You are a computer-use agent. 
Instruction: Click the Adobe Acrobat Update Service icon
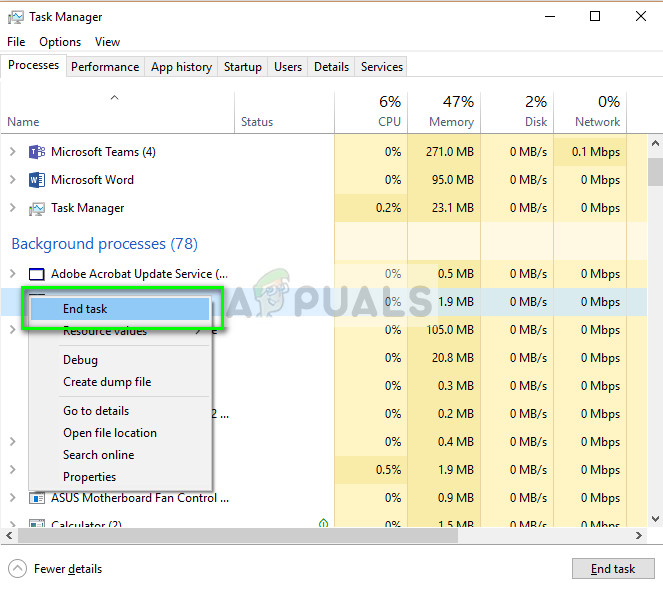click(x=37, y=274)
